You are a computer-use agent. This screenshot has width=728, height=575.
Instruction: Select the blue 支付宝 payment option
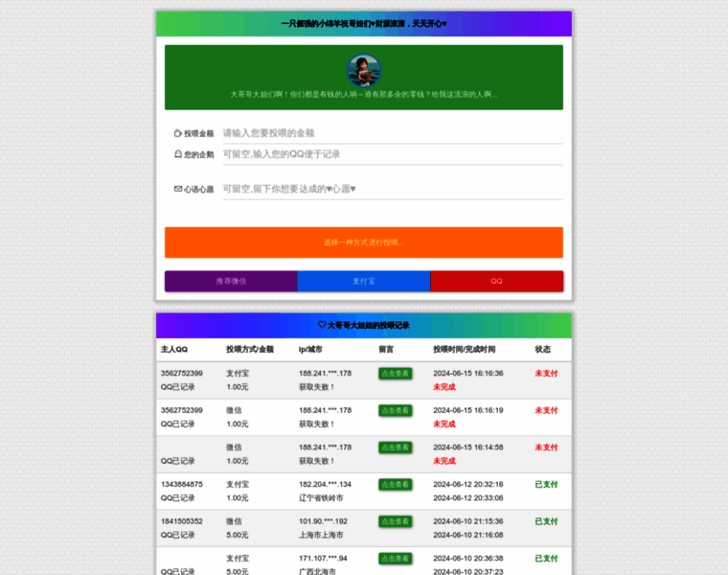click(x=364, y=281)
